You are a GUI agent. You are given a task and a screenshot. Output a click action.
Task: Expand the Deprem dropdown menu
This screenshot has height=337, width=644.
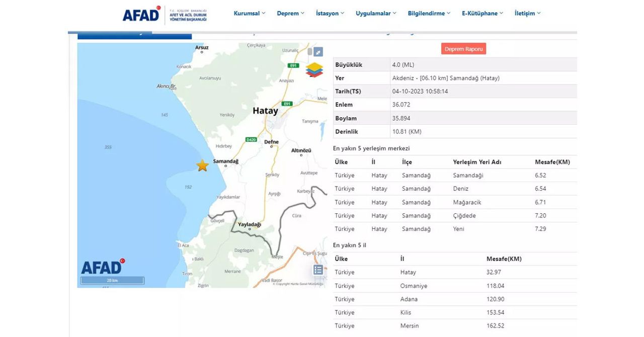[x=290, y=14]
